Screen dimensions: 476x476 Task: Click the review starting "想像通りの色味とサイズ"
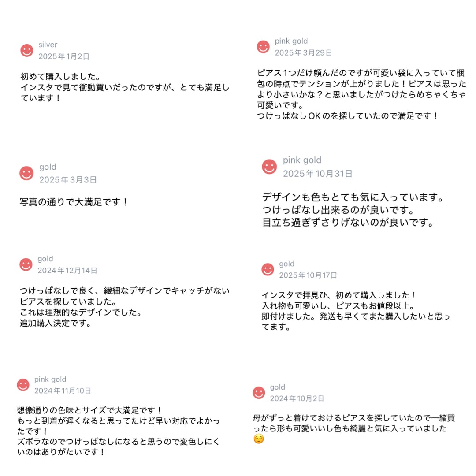click(x=118, y=431)
